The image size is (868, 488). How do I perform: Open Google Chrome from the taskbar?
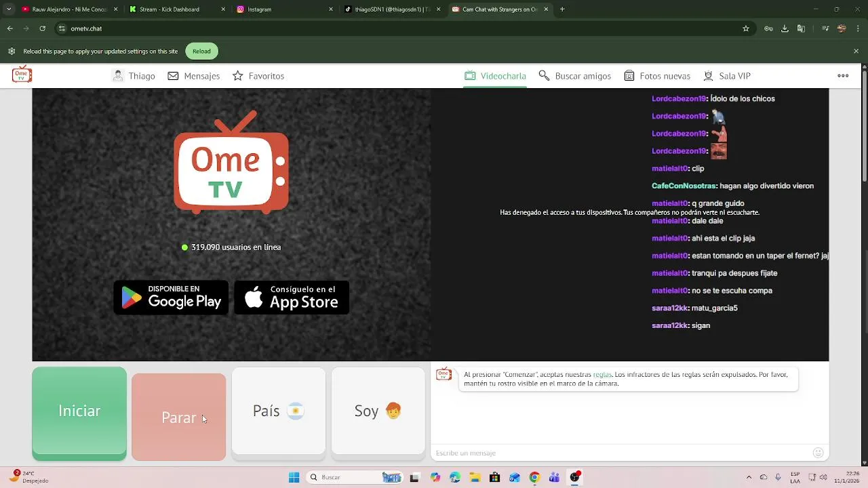tap(534, 477)
